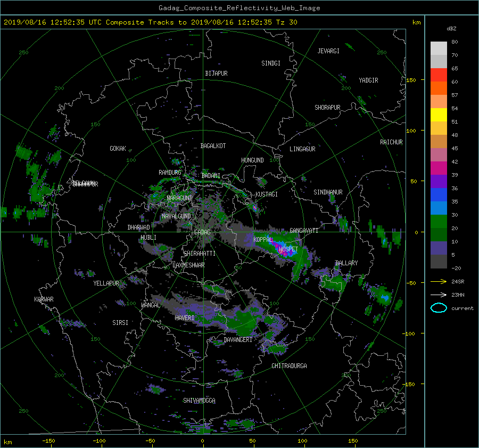Image resolution: width=479 pixels, height=448 pixels.
Task: Select the KOPPAL city label
Action: (263, 239)
